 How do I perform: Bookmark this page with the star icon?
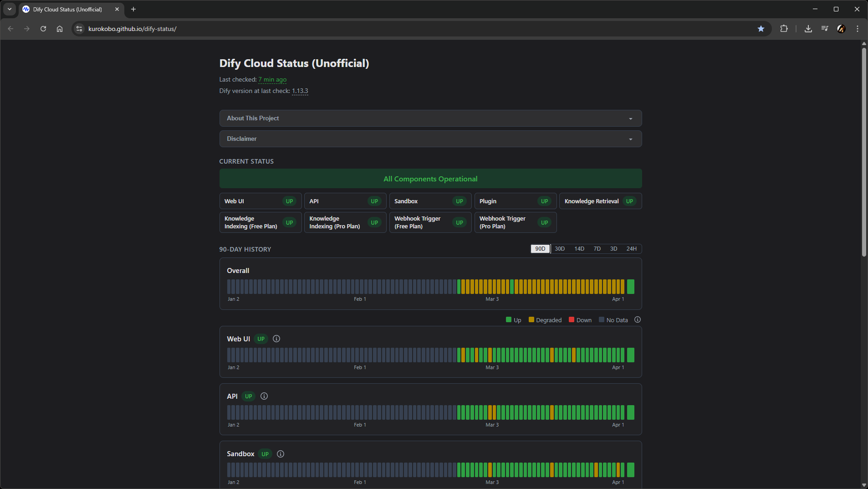(x=761, y=29)
